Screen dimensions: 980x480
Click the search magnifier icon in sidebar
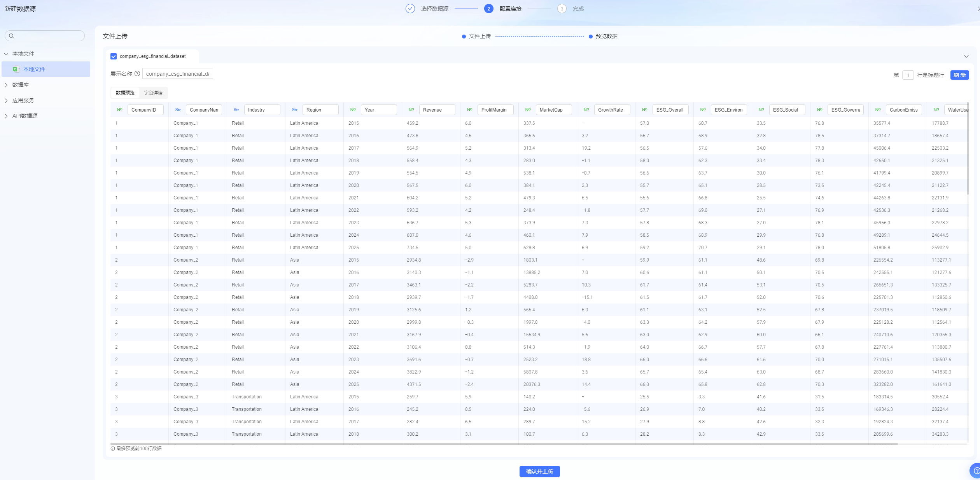[x=11, y=36]
